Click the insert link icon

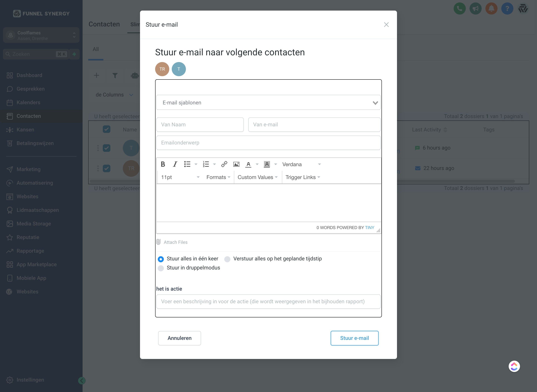(224, 164)
